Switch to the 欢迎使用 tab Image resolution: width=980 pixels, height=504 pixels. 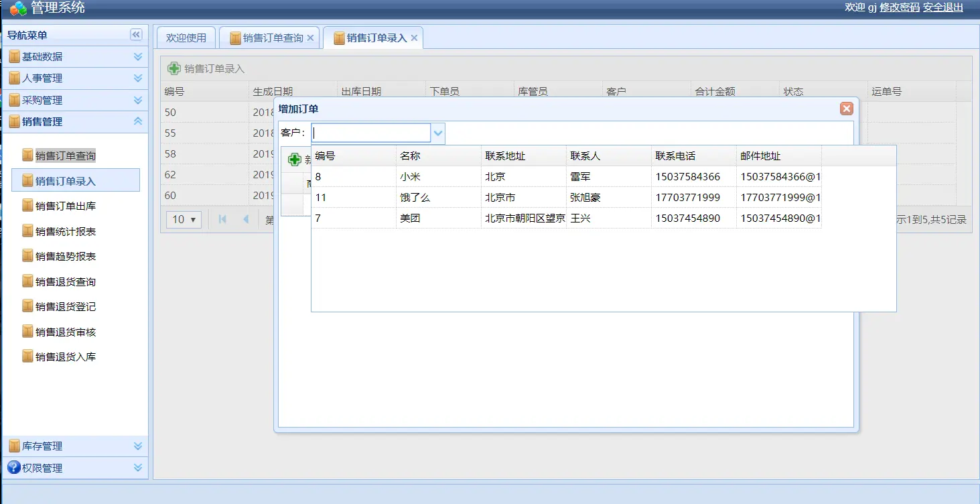click(x=186, y=38)
